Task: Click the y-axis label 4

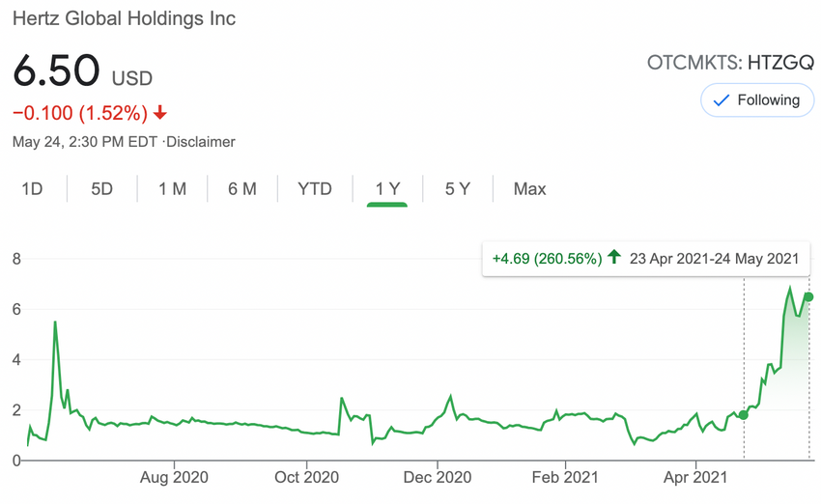Action: [x=16, y=359]
